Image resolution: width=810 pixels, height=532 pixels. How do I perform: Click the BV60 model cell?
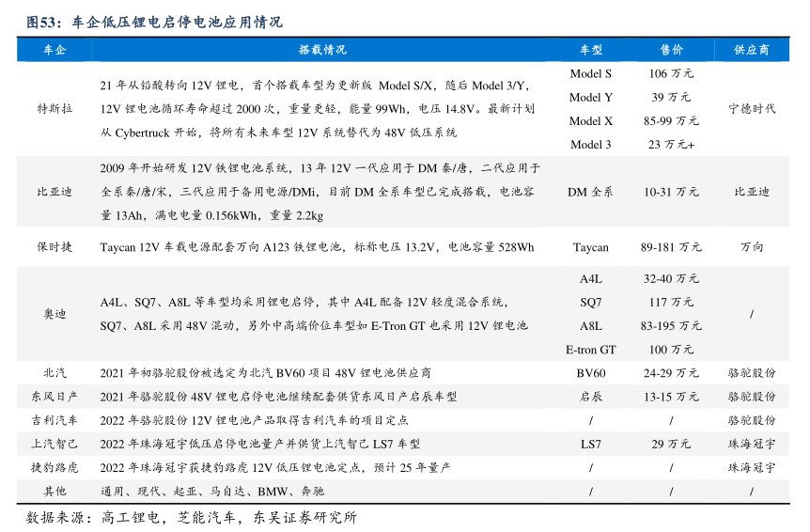tap(590, 373)
